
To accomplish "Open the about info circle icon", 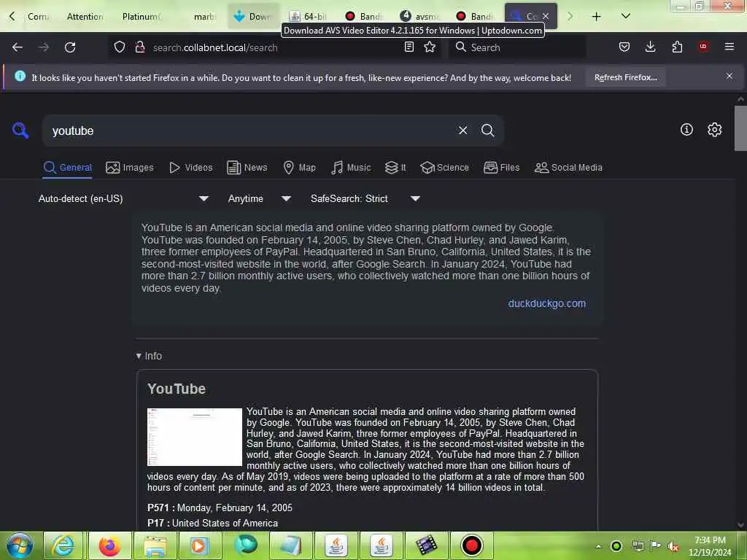I will pyautogui.click(x=686, y=130).
